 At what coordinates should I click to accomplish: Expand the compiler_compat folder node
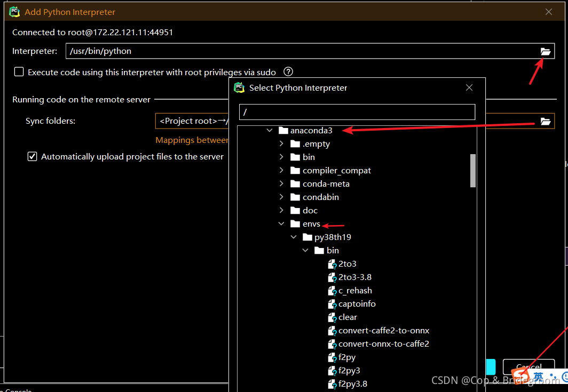(281, 171)
